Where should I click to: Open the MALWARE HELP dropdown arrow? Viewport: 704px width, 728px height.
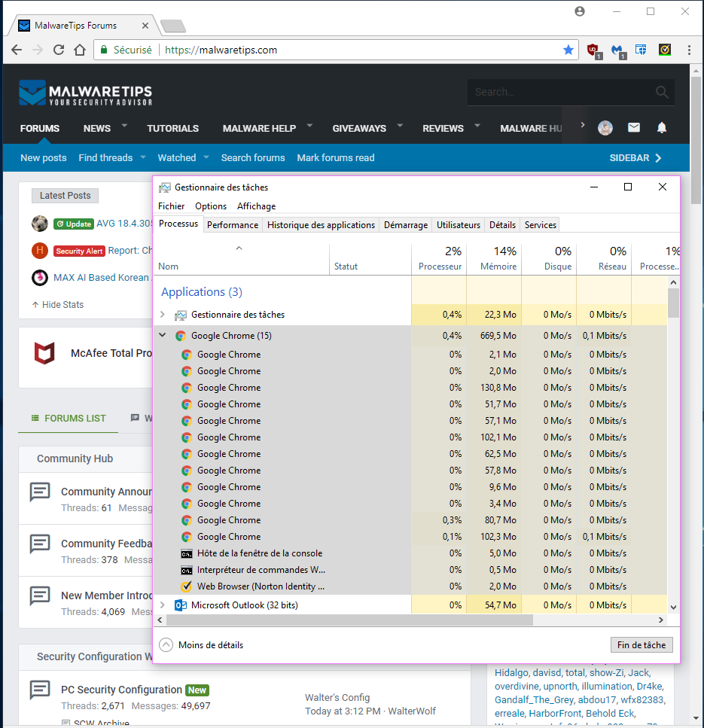[x=309, y=126]
